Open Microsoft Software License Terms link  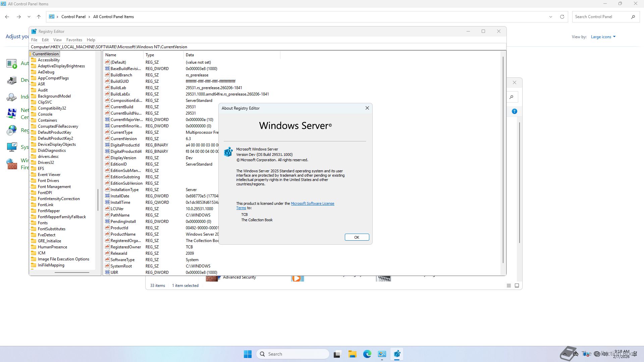312,203
